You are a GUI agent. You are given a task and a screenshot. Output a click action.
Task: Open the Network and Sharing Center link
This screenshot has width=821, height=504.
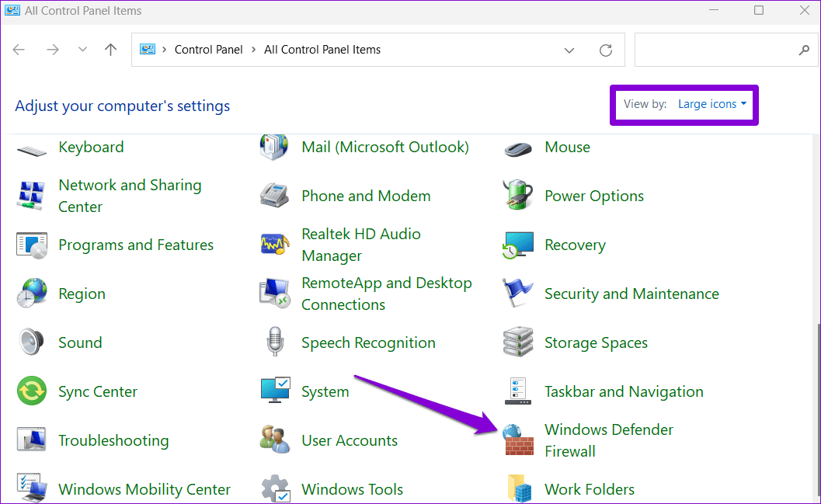[129, 196]
